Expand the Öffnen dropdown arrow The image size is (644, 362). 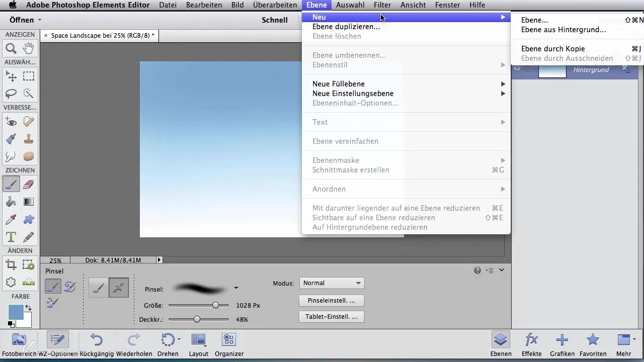click(x=40, y=20)
